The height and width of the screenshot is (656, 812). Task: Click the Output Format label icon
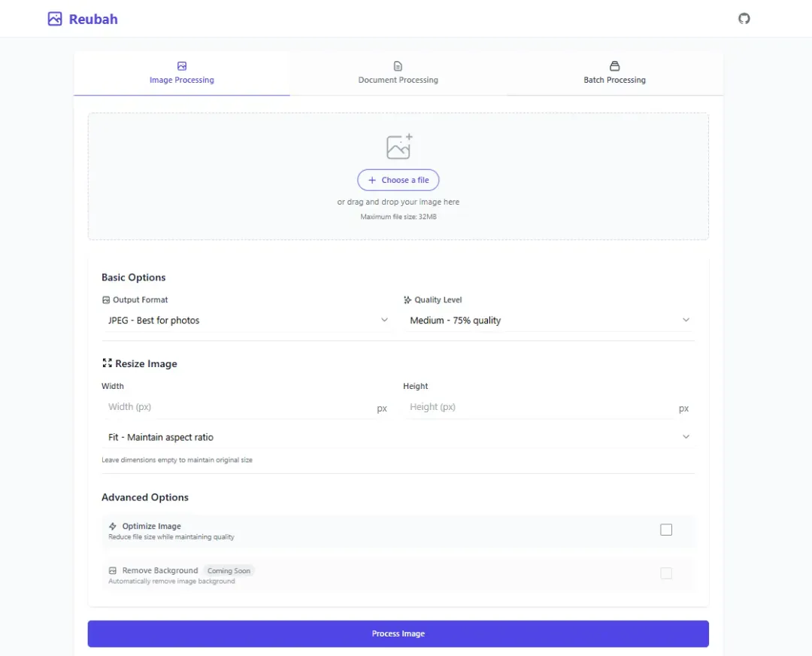(x=106, y=299)
